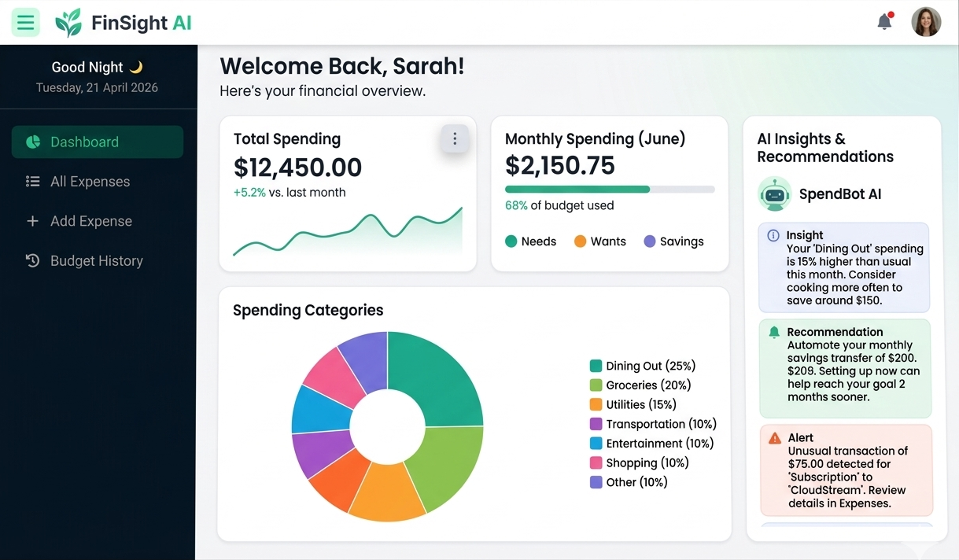Click the SpendBot AI robot icon
959x560 pixels.
774,193
